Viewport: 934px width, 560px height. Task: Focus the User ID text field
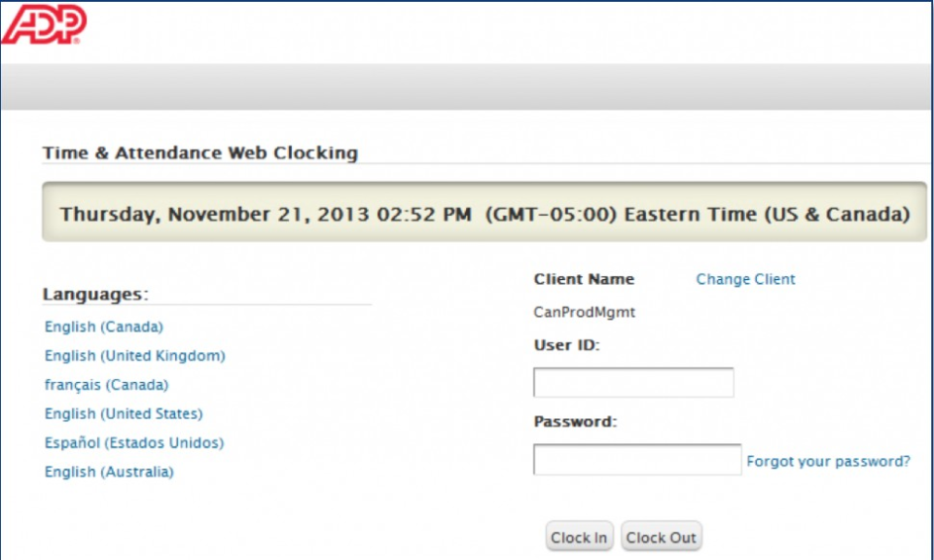(633, 383)
